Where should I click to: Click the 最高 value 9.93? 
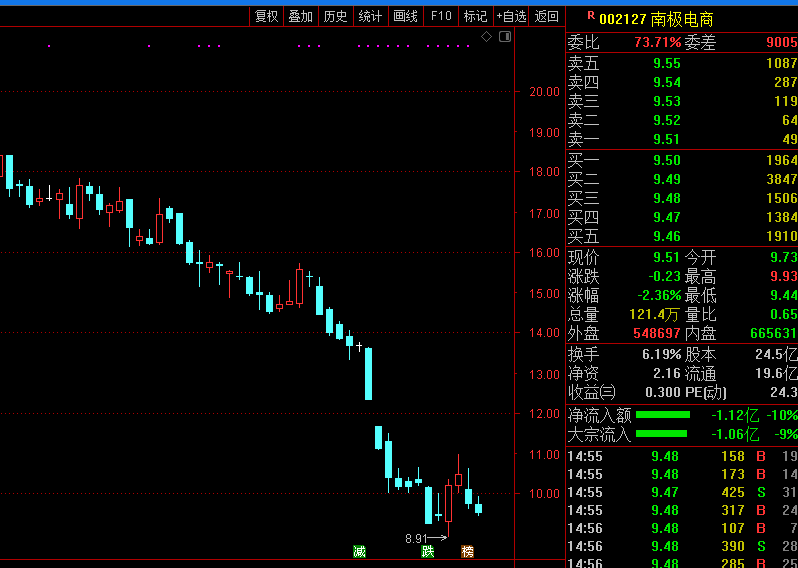point(784,276)
